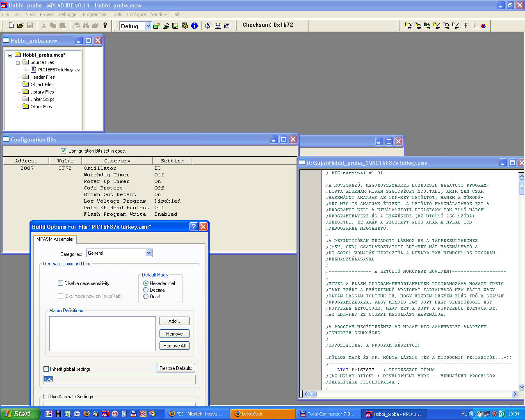Open Build Options toolbar icon
525x420 pixels.
(x=185, y=26)
